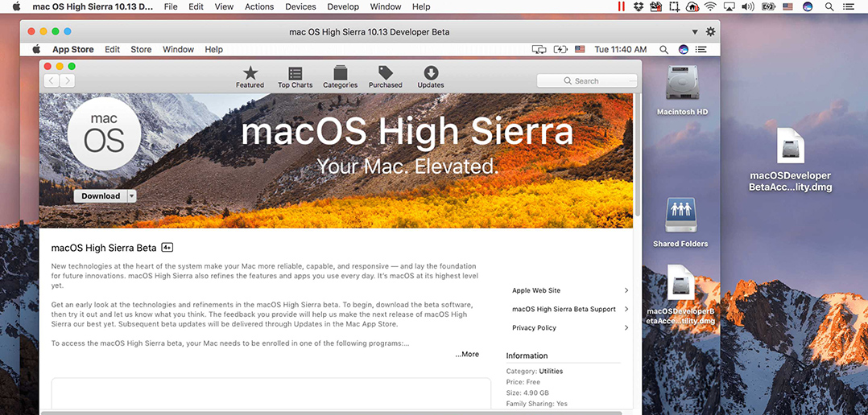Click the Download button for High Sierra
The image size is (868, 415).
coord(101,195)
